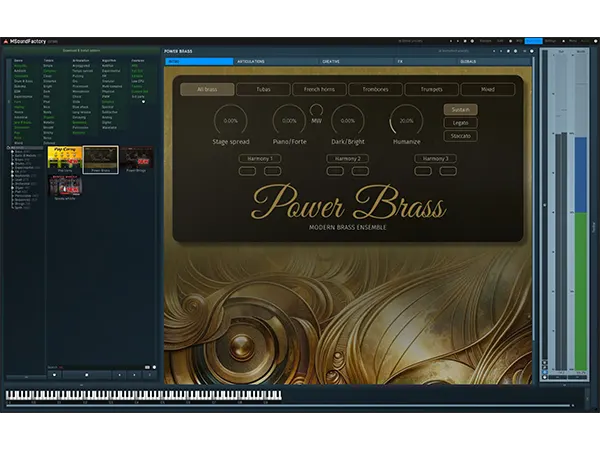600x450 pixels.
Task: Click the round icon between Edit and MIDI
Action: (510, 41)
